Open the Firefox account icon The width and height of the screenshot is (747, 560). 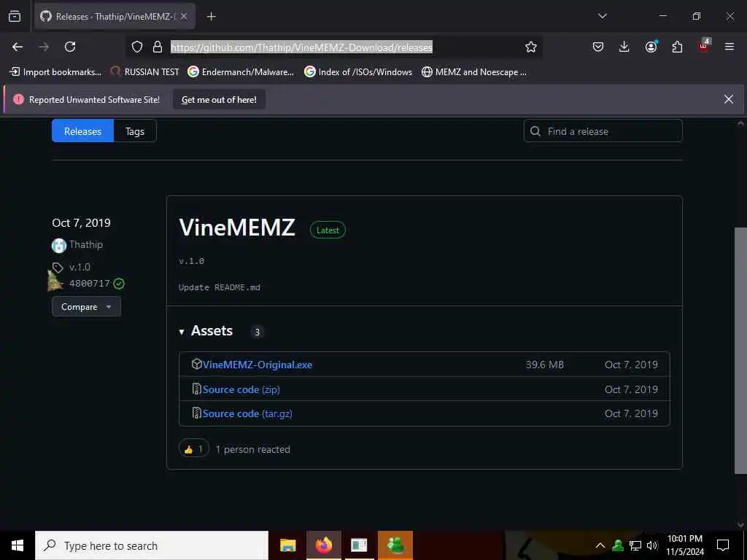[651, 47]
